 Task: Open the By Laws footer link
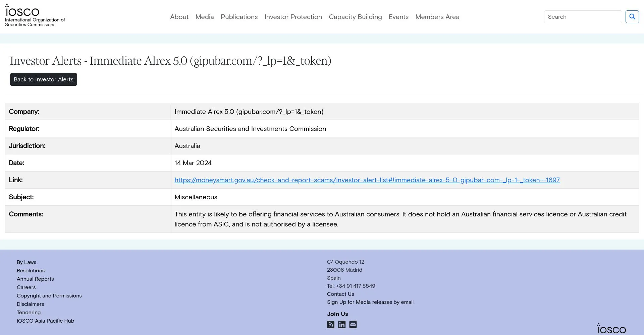(26, 262)
